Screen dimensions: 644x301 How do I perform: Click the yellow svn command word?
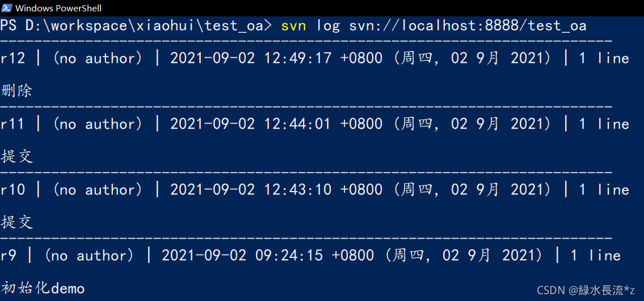coord(293,26)
